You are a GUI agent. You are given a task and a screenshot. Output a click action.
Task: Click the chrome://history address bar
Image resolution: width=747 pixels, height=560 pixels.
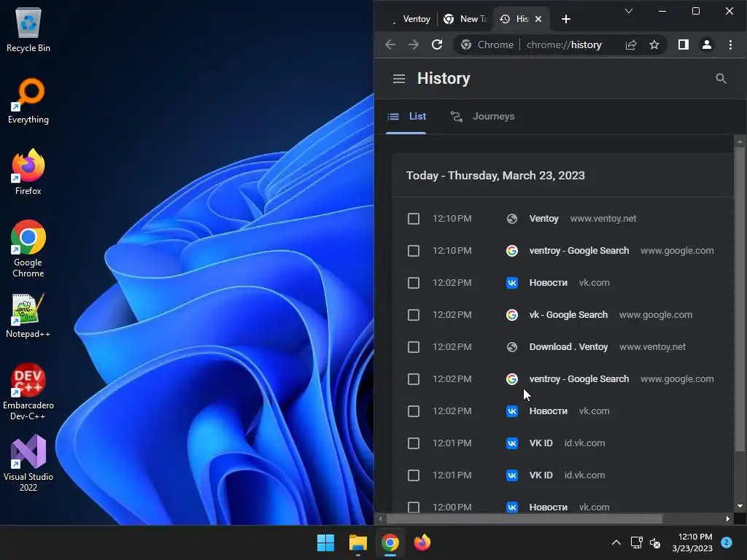click(x=564, y=44)
